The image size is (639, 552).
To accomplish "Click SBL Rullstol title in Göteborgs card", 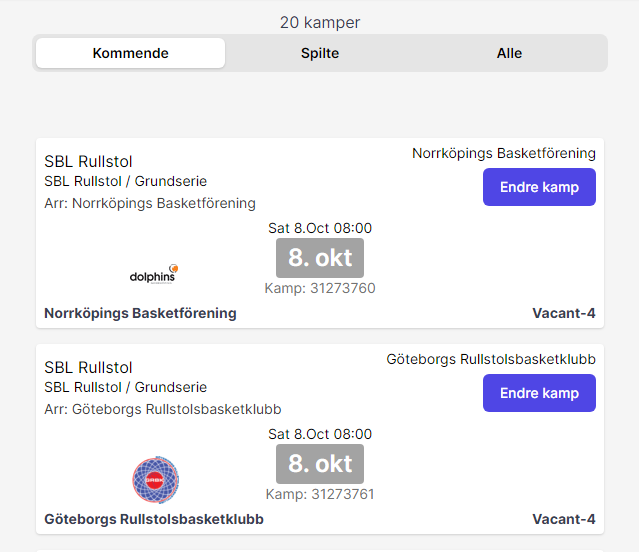I will click(88, 367).
